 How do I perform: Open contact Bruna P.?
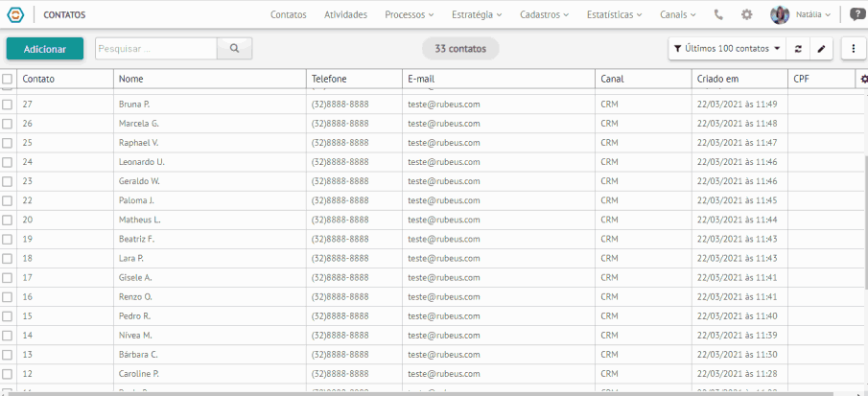click(134, 104)
